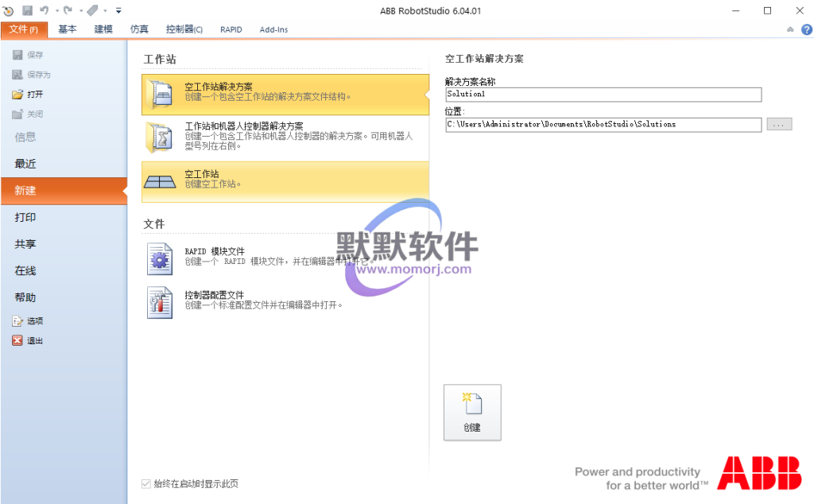
Task: Click the RobotStudio app logo icon
Action: point(8,10)
